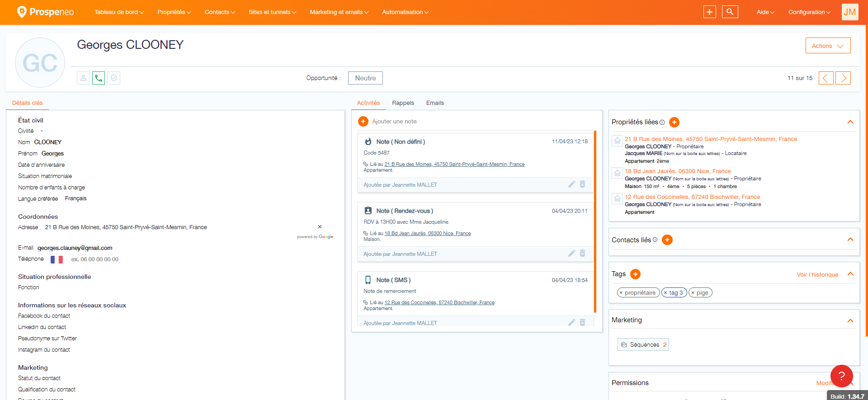The image size is (868, 400).
Task: Delete the Code 5487 note
Action: click(x=583, y=184)
